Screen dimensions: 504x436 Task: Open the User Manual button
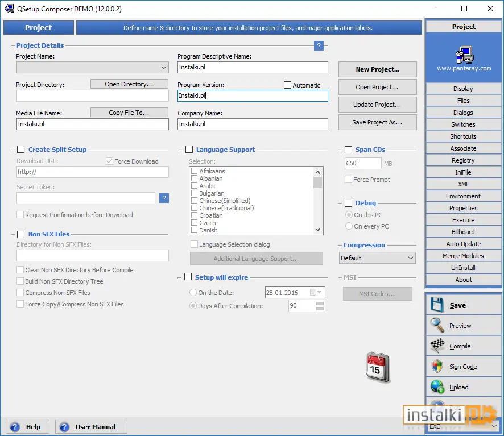(91, 427)
